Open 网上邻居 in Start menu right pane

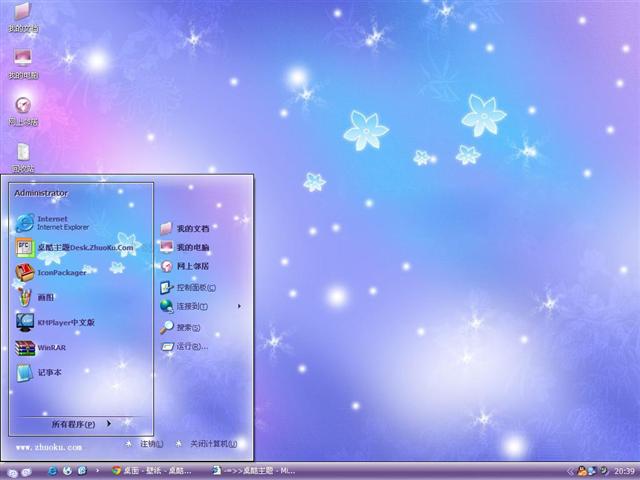pos(184,266)
